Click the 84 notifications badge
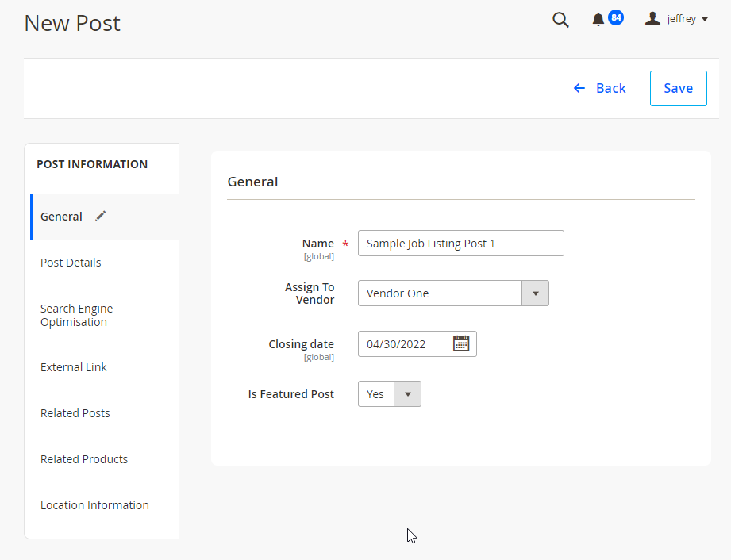The image size is (731, 560). pos(616,17)
